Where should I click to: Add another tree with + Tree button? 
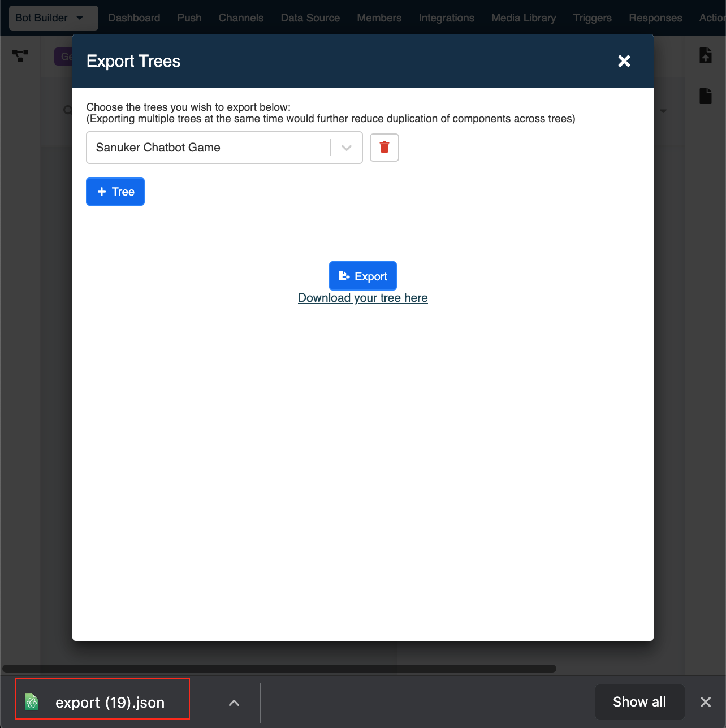pyautogui.click(x=115, y=192)
